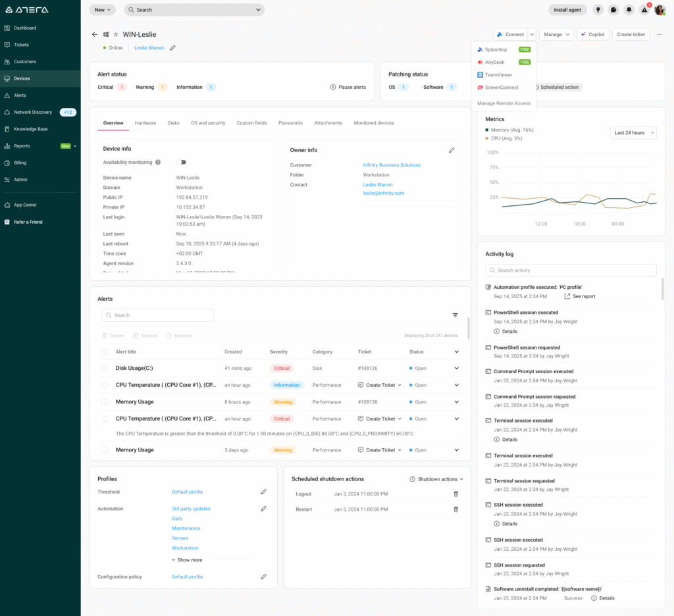Screen dimensions: 674x616
Task: Switch to the Hardware tab
Action: coord(145,122)
